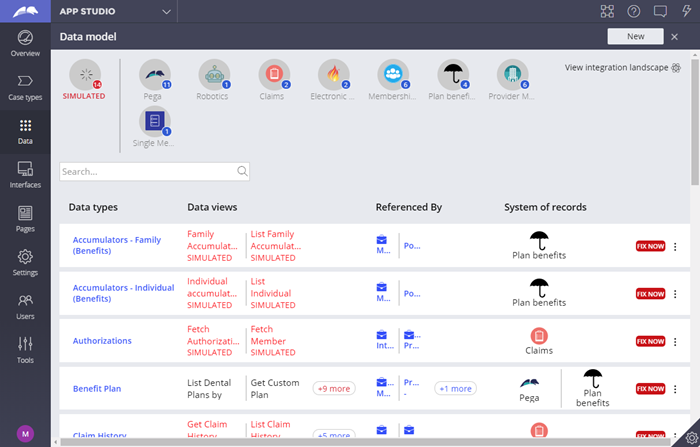Click FIX NOW for Authorizations row
The width and height of the screenshot is (700, 447).
click(x=650, y=341)
